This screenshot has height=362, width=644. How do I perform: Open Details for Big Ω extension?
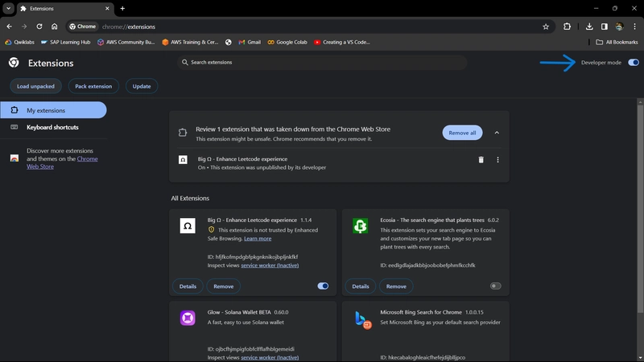(188, 286)
